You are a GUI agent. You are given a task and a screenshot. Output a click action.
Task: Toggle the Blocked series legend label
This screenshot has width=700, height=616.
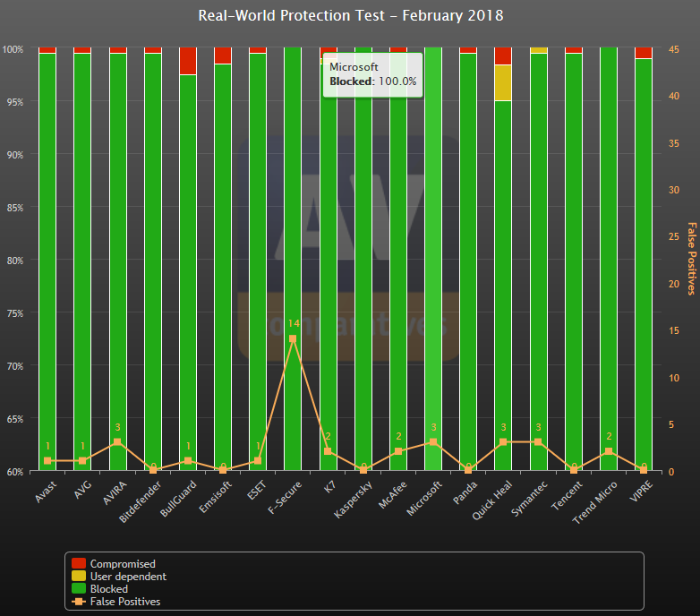coord(109,589)
